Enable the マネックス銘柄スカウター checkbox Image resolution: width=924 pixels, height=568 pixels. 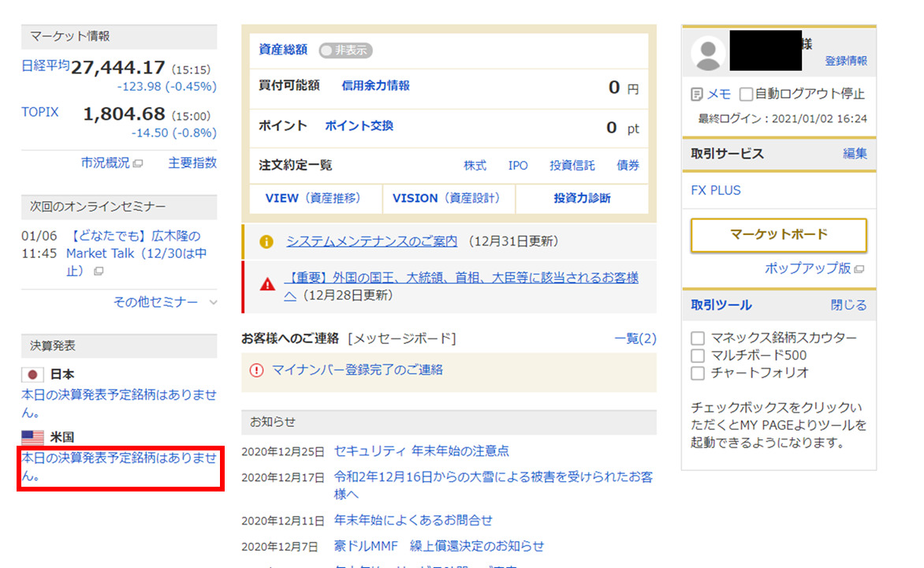point(698,338)
